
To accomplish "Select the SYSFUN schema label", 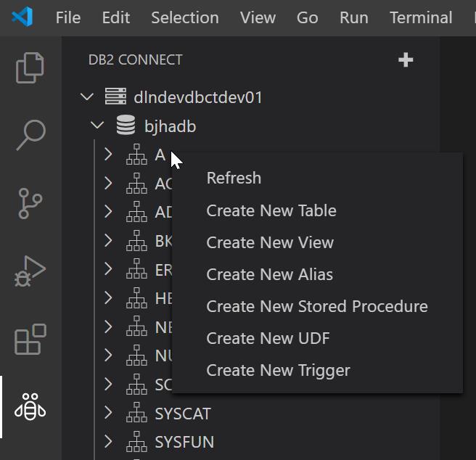I will (x=184, y=442).
